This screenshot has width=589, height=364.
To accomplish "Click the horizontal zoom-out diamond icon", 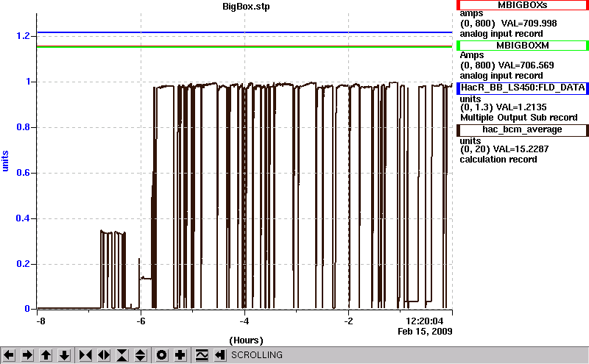I will pos(104,355).
